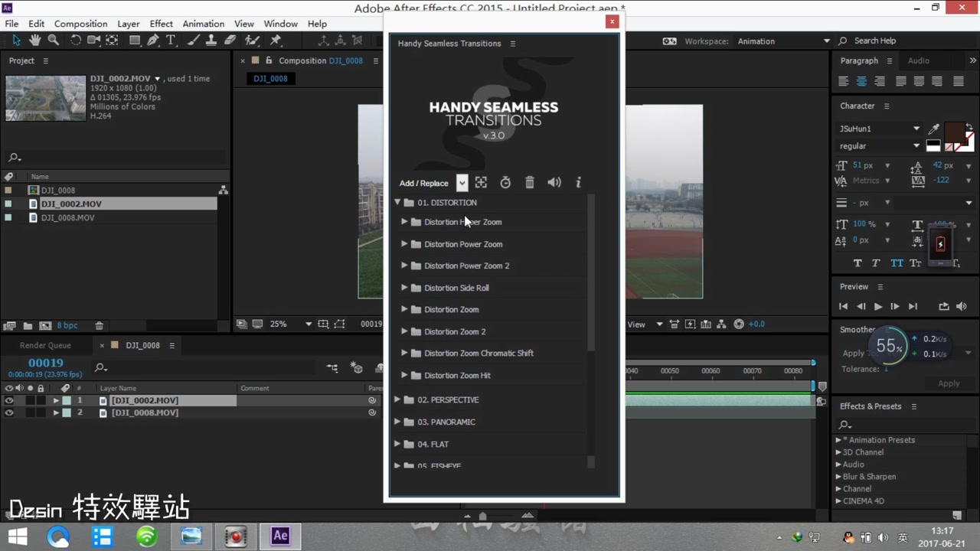Screen dimensions: 980x551
Task: Create new folder in Project panel
Action: 28,325
